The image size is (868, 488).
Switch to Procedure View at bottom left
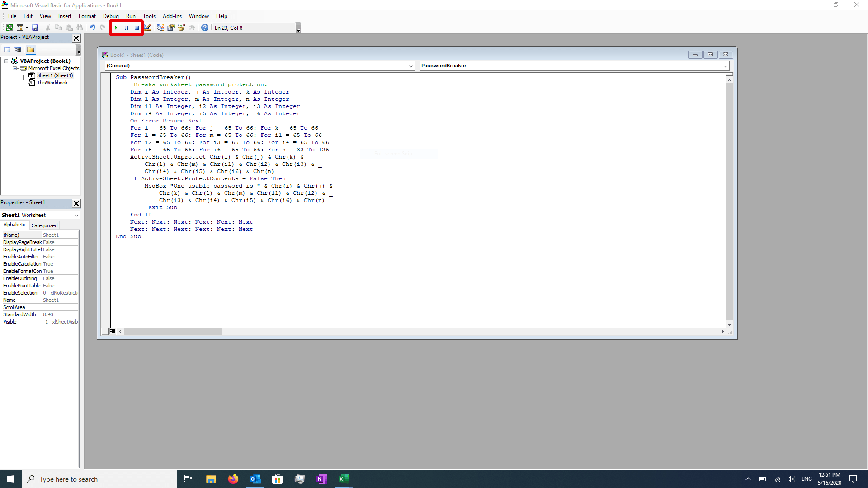pyautogui.click(x=105, y=331)
